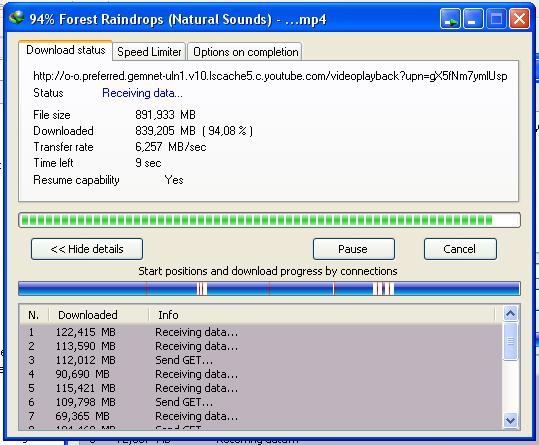Close the download window with the red X
Image resolution: width=539 pixels, height=445 pixels.
click(519, 19)
